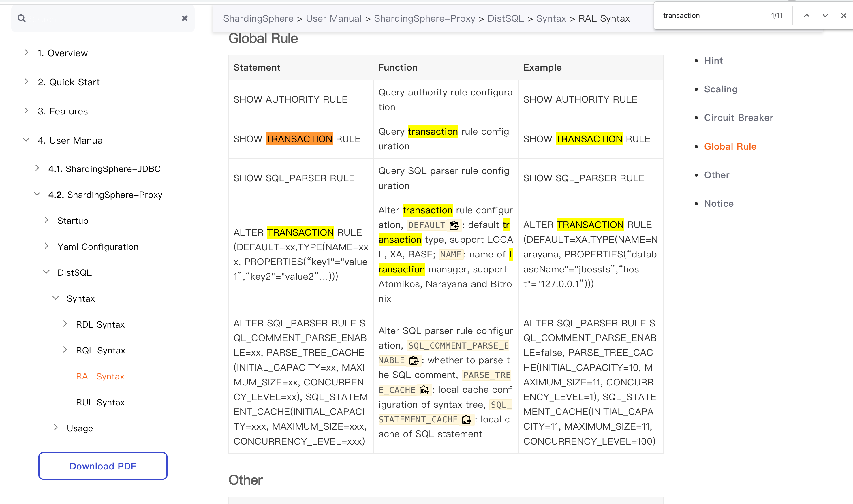Click the sidebar search magnifier icon
Image resolution: width=853 pixels, height=504 pixels.
(22, 18)
